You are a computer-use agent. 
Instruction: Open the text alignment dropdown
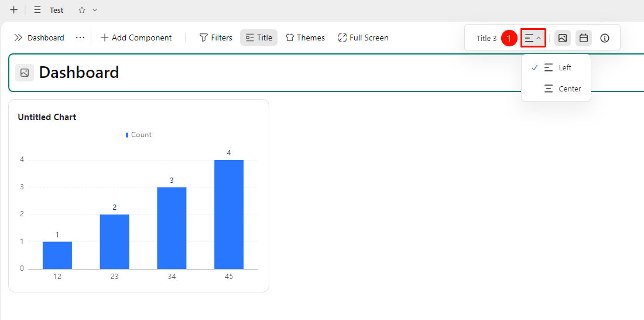point(533,38)
